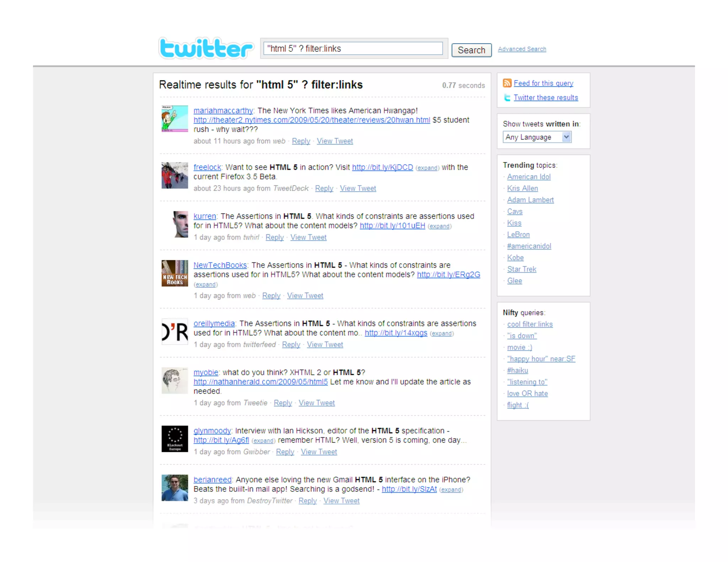Reply to berianreed's tweet

click(307, 501)
